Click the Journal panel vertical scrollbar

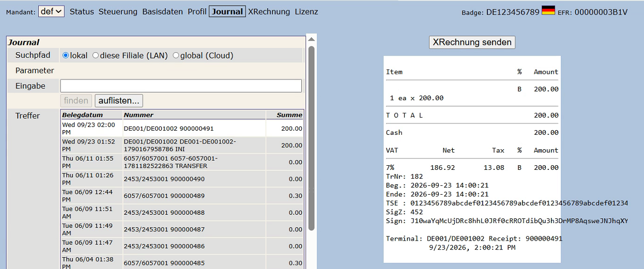(311, 138)
